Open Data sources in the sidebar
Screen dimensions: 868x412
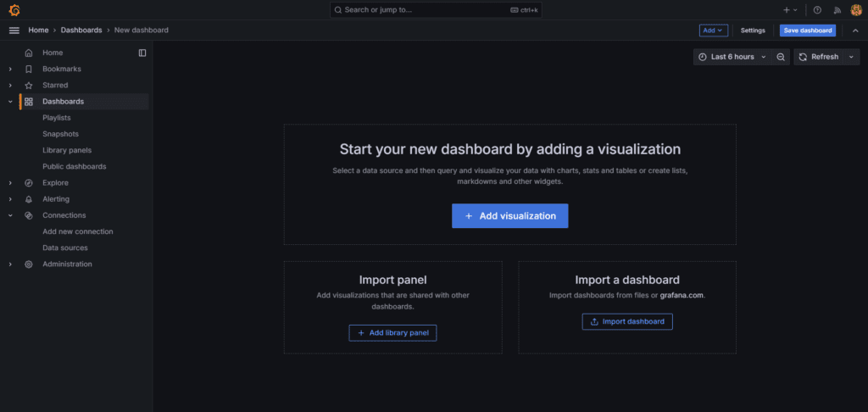(64, 248)
